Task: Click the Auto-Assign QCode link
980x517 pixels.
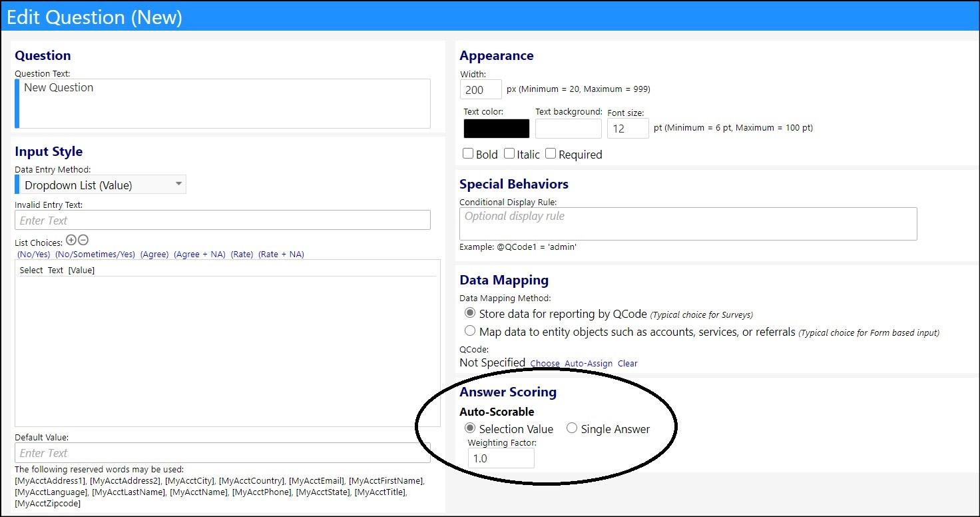Action: click(589, 364)
